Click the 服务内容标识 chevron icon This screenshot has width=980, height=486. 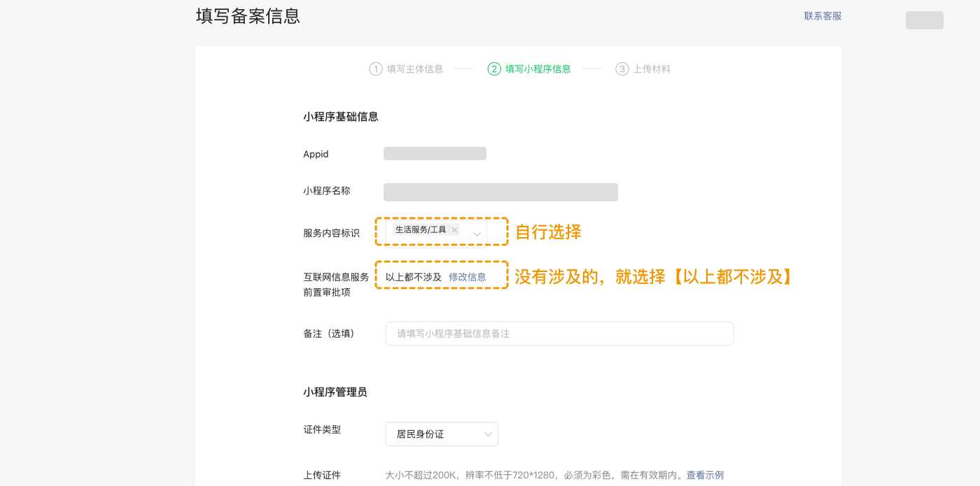point(477,234)
